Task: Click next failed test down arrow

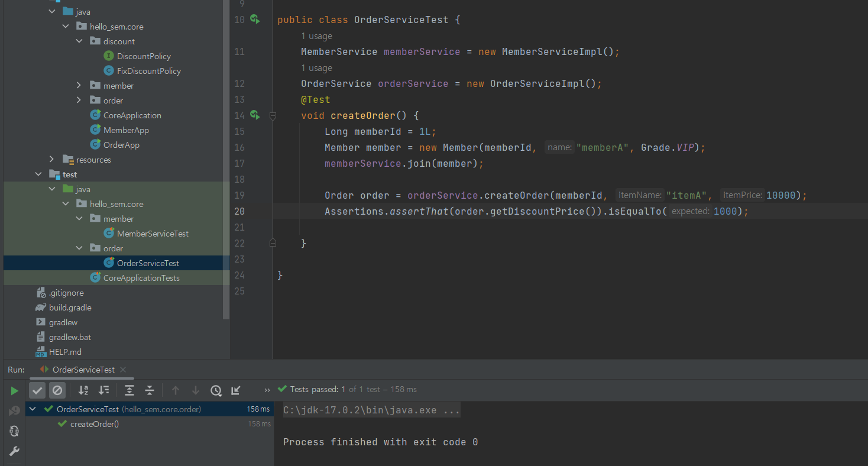Action: (196, 390)
